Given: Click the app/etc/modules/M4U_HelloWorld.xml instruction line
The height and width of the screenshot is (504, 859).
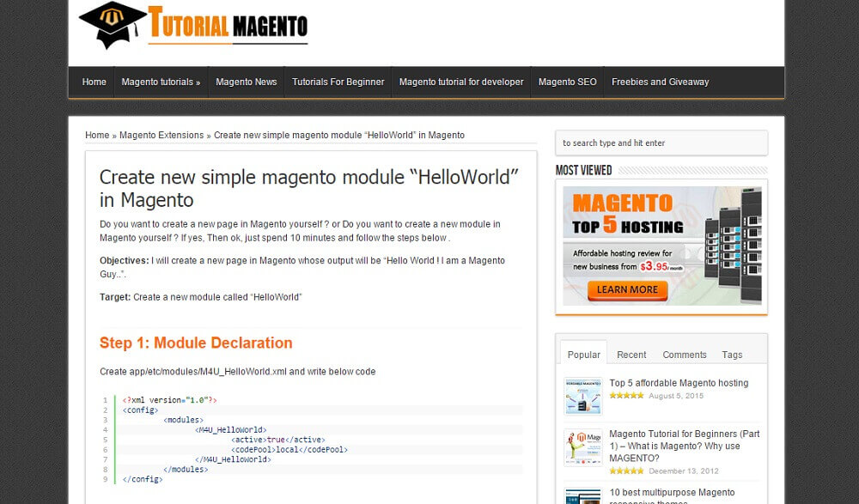Looking at the screenshot, I should pos(238,372).
